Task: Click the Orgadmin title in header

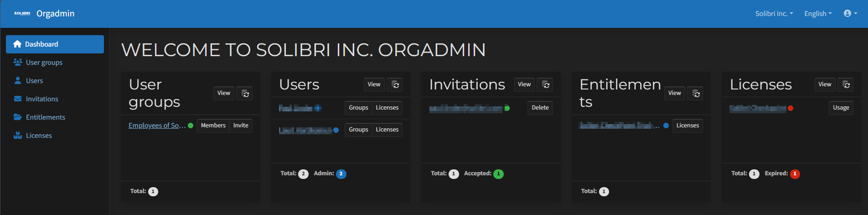Action: [55, 14]
